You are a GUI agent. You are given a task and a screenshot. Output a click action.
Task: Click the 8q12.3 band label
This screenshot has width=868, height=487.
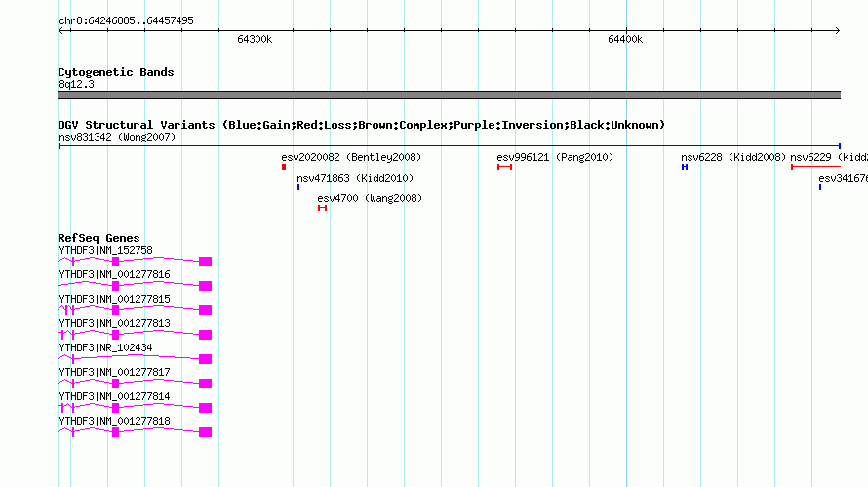76,84
